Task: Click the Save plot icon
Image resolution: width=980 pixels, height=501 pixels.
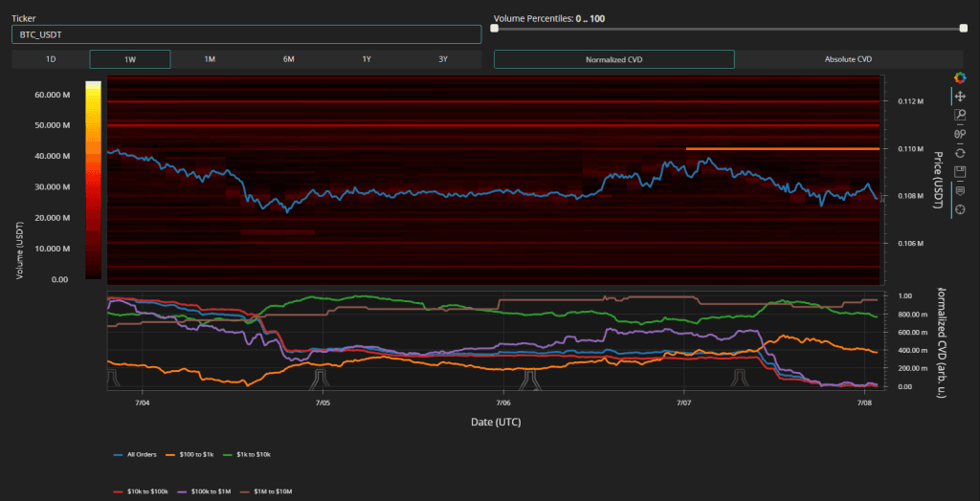Action: click(x=960, y=171)
